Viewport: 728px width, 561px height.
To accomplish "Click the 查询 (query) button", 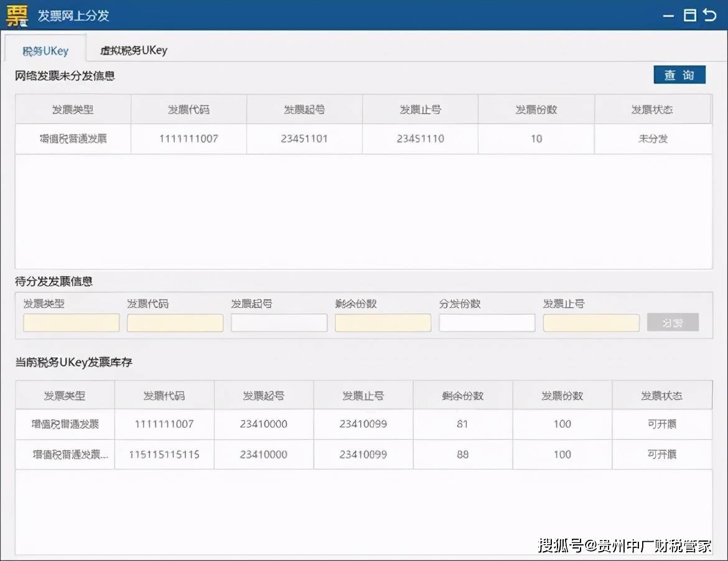I will tap(679, 74).
